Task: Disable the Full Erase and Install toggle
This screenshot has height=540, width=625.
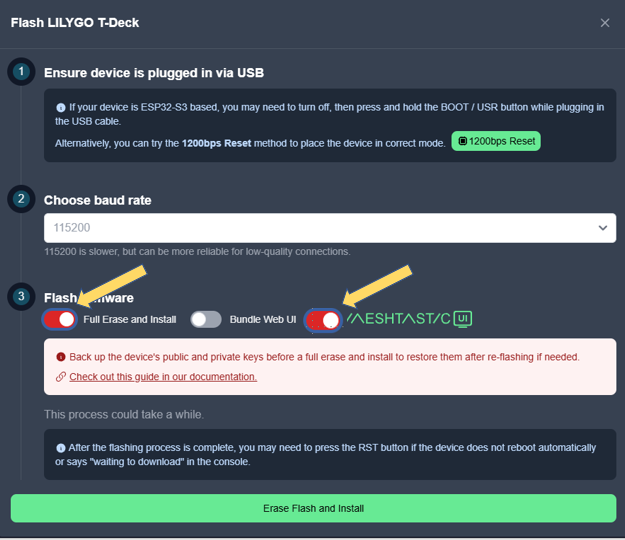Action: point(59,319)
